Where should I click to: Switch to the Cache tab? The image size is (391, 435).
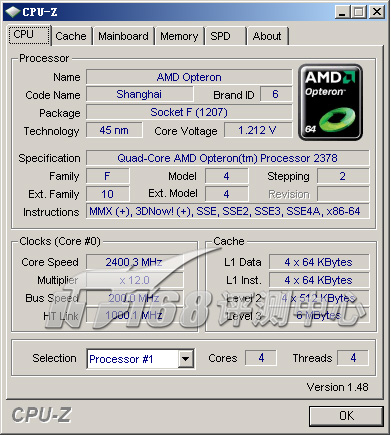point(71,36)
